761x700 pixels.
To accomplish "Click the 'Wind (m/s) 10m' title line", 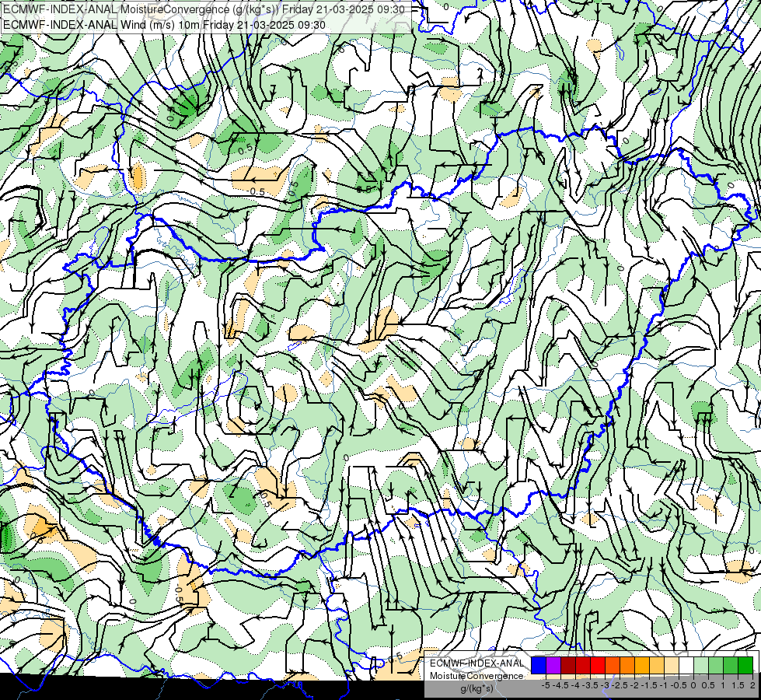I will 164,25.
